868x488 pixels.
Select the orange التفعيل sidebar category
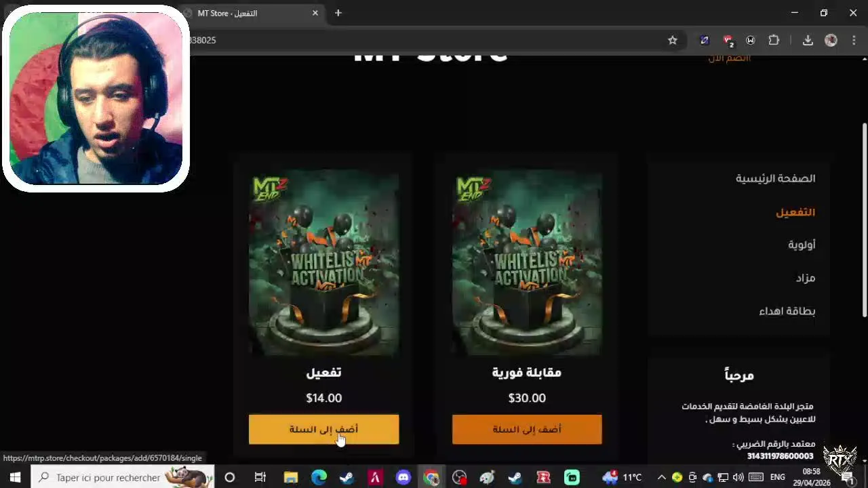(x=795, y=212)
